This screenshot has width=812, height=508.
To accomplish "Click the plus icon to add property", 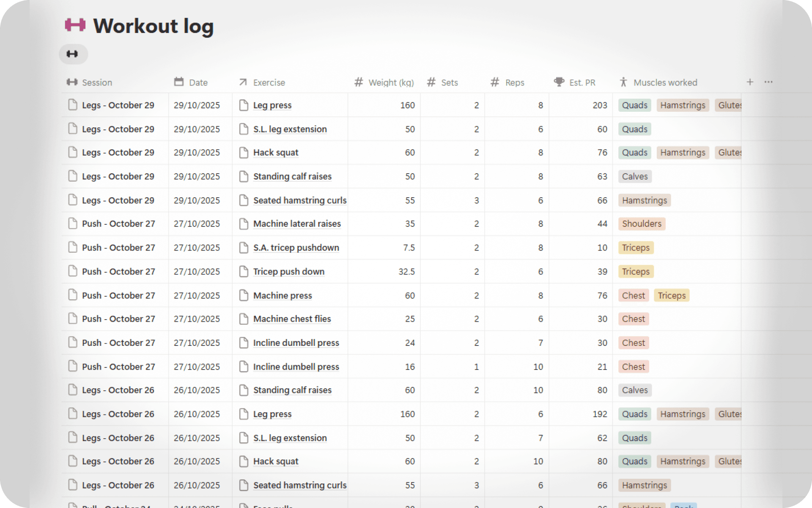I will tap(750, 82).
